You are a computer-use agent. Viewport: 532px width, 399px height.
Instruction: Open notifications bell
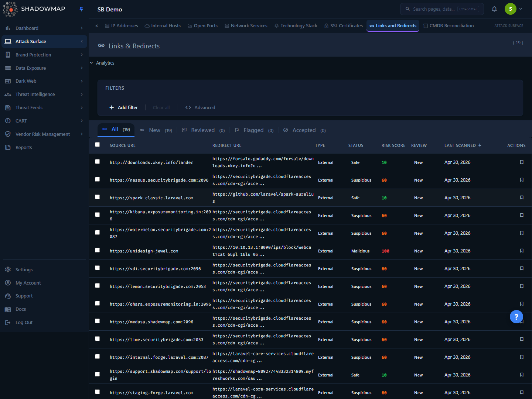(x=494, y=9)
